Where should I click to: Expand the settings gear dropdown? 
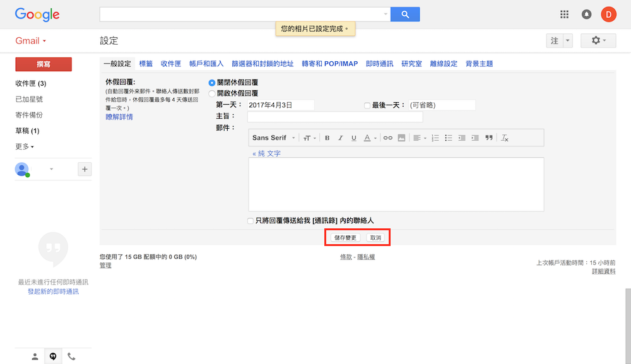point(598,40)
